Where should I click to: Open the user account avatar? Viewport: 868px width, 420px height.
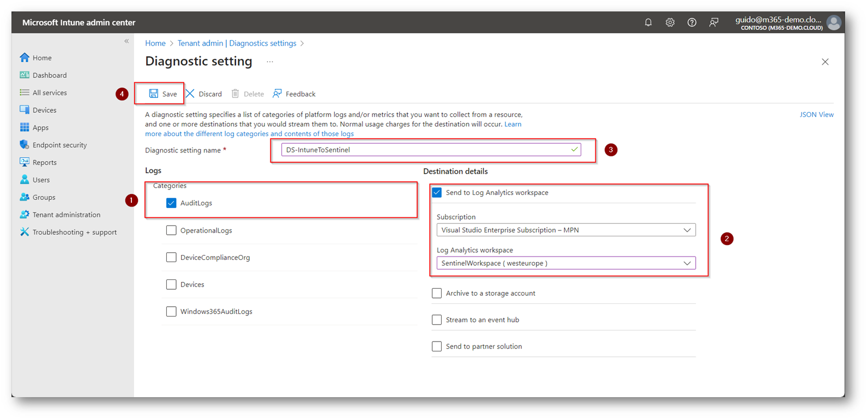click(x=834, y=22)
